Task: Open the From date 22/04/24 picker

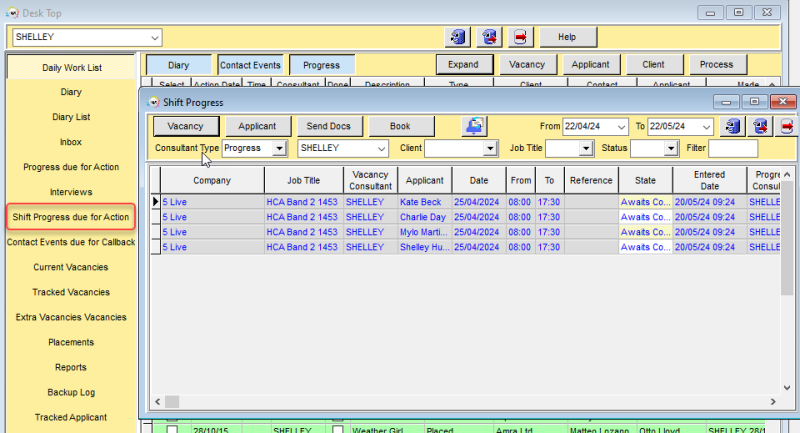Action: click(621, 126)
